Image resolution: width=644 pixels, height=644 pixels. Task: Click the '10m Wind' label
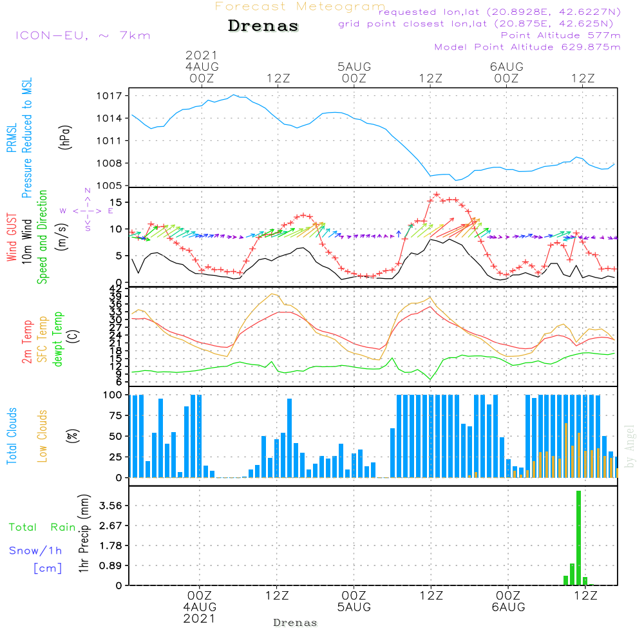pos(26,241)
